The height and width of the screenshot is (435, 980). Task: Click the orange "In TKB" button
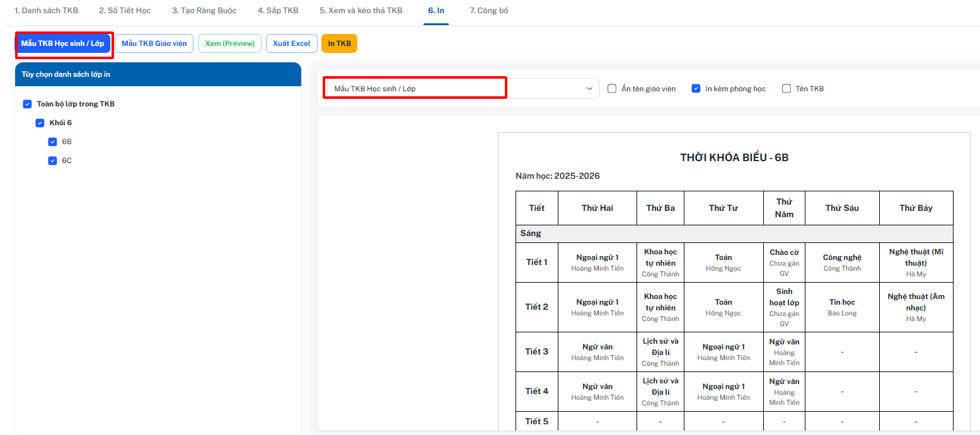click(339, 43)
